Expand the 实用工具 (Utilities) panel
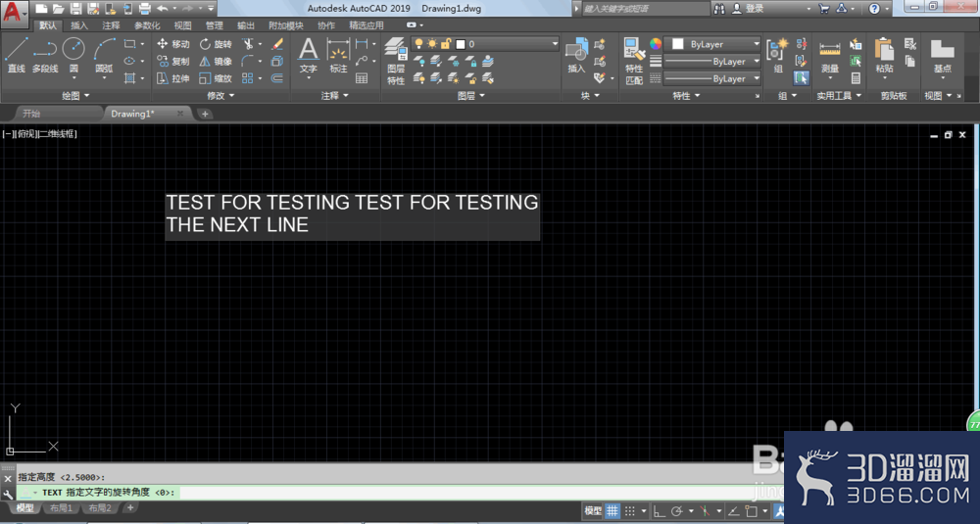 pos(839,96)
